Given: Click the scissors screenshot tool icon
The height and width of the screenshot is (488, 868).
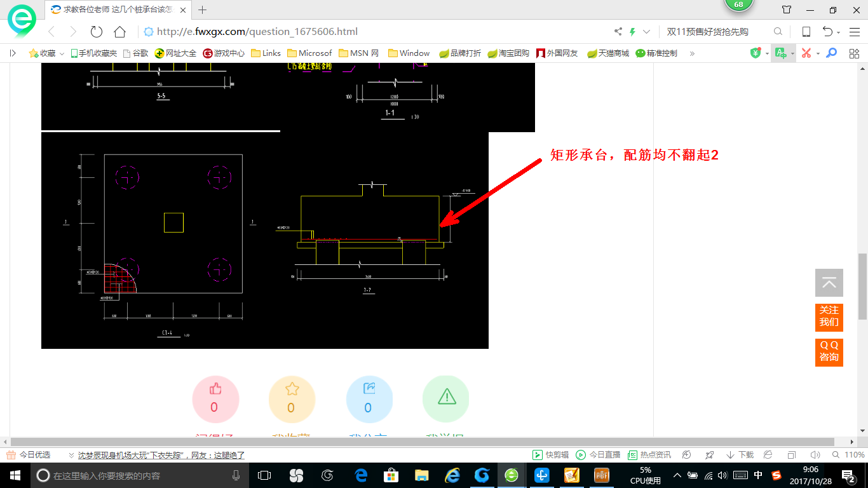Looking at the screenshot, I should [x=806, y=53].
